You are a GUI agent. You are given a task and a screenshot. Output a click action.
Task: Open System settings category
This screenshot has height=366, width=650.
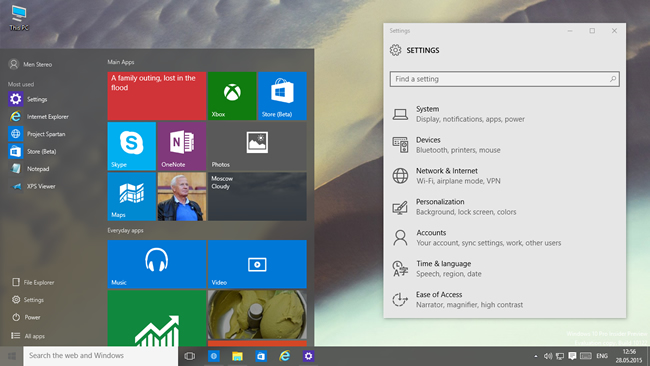point(504,114)
